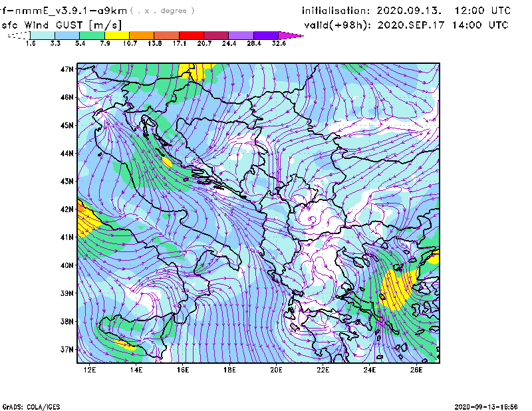Click the 'initialisation: 2020.09.13. 12:00 UTC' line

click(406, 11)
